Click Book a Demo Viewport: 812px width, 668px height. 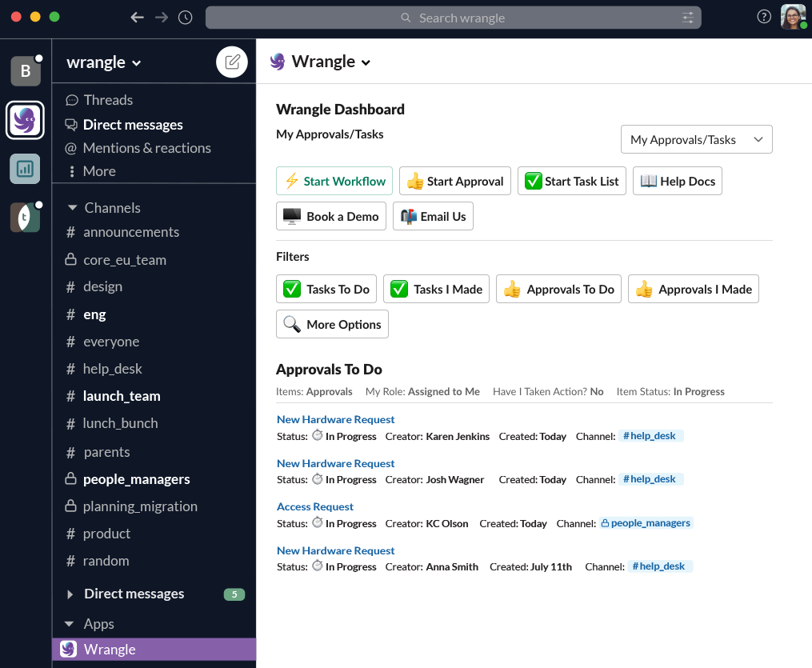pyautogui.click(x=331, y=216)
